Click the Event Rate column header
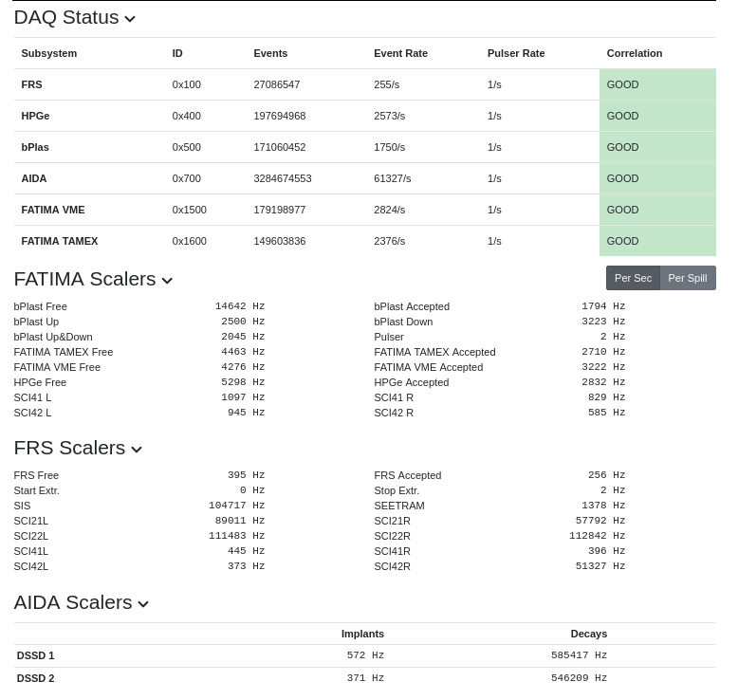The image size is (738, 700). pyautogui.click(x=400, y=53)
